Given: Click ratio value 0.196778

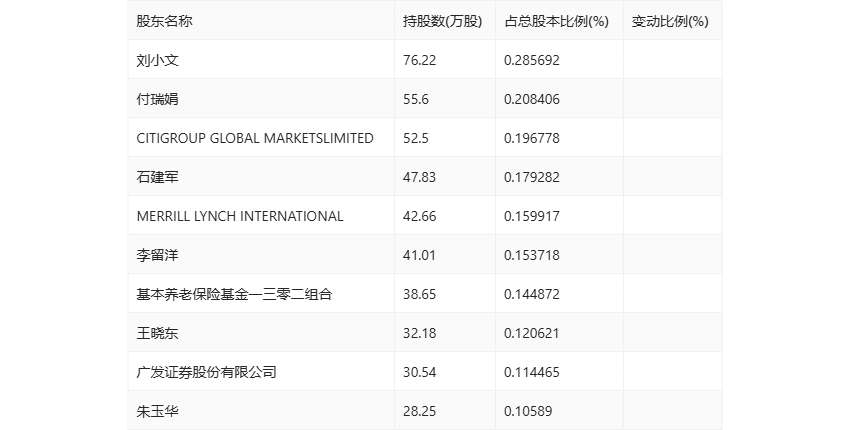Looking at the screenshot, I should [x=532, y=138].
